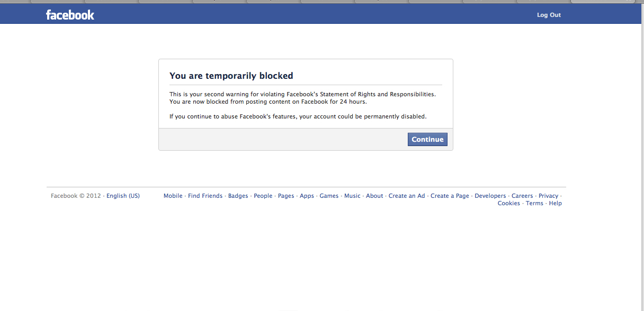
Task: Open the Apps footer link
Action: point(307,196)
